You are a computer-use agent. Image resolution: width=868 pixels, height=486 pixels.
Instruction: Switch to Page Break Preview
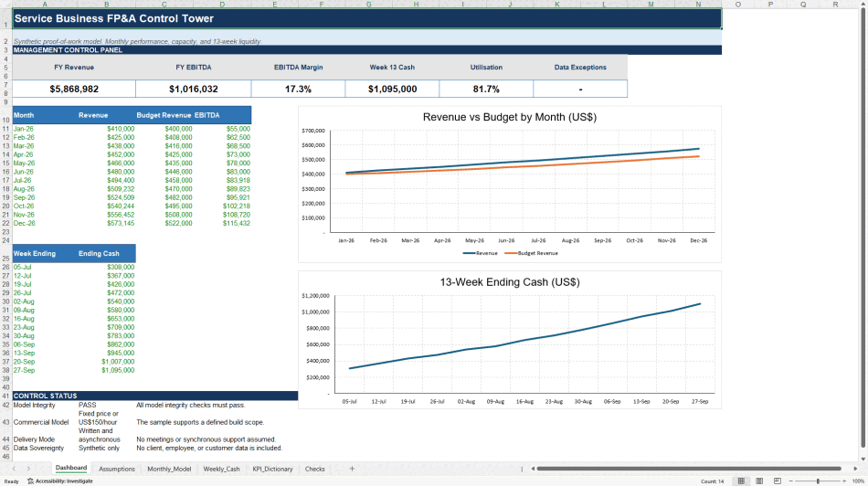click(x=778, y=481)
